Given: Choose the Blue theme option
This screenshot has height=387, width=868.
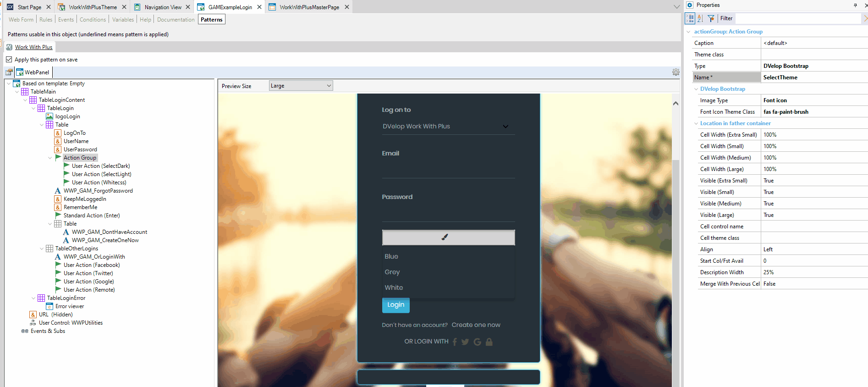Looking at the screenshot, I should coord(391,256).
